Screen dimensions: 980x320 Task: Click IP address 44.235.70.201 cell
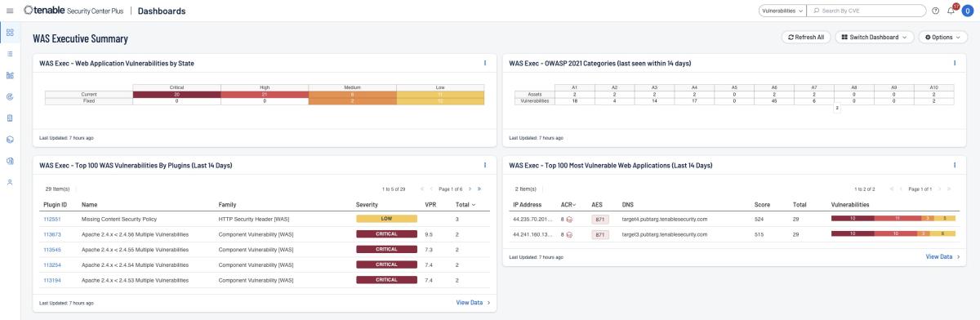[532, 220]
